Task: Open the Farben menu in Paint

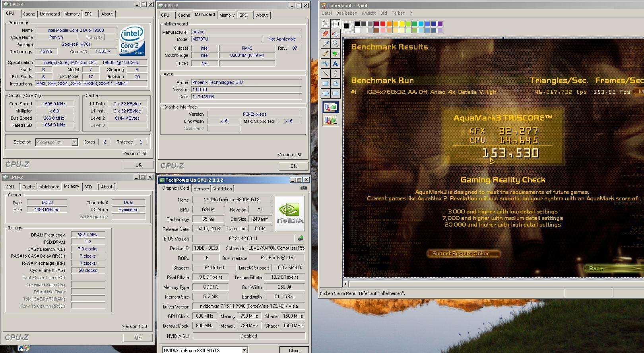Action: pos(398,13)
